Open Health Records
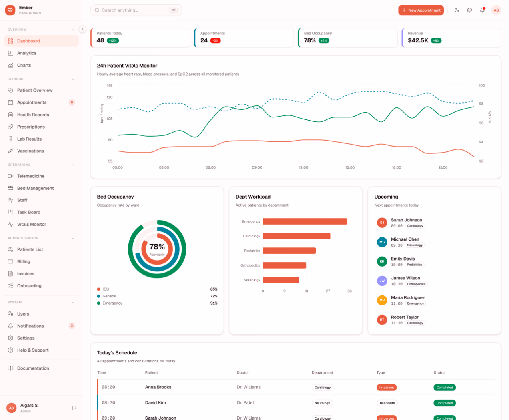509x420 pixels. point(41,115)
